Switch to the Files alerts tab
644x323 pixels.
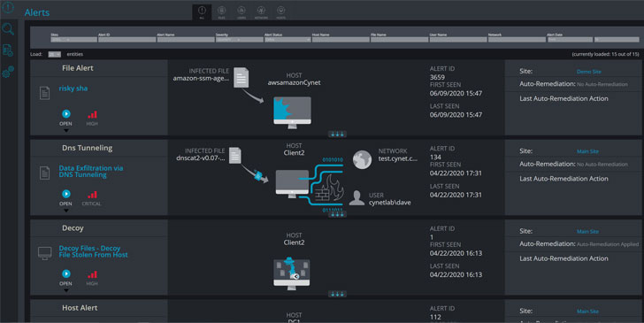[x=221, y=12]
